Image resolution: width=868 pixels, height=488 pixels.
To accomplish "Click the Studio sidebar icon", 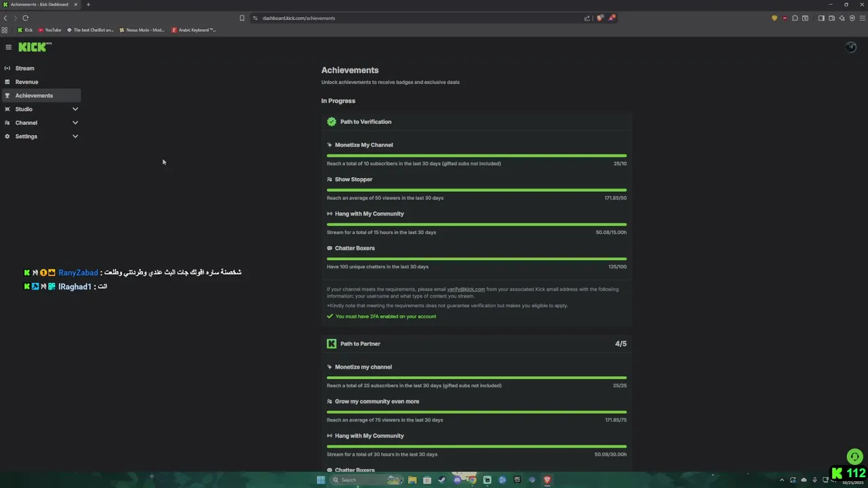I will click(7, 109).
